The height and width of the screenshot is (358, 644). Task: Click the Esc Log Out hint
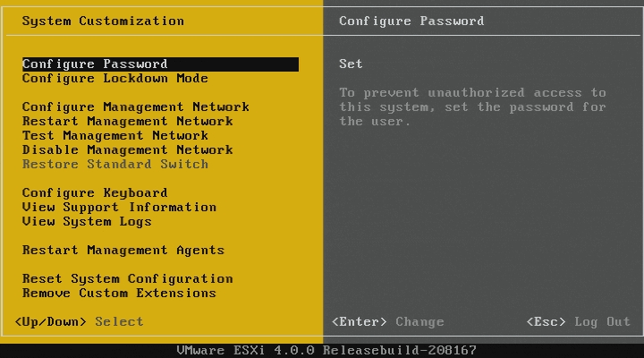578,321
